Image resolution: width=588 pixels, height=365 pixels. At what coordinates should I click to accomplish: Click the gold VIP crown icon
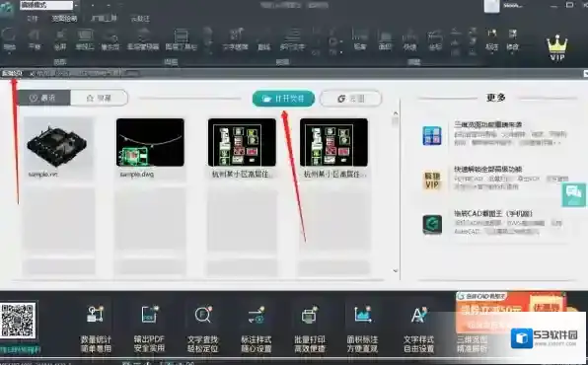coord(557,47)
